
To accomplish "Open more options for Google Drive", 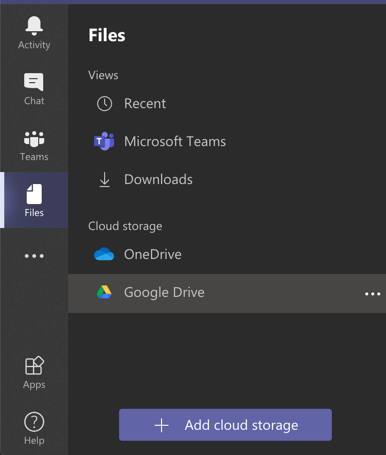I will [372, 294].
